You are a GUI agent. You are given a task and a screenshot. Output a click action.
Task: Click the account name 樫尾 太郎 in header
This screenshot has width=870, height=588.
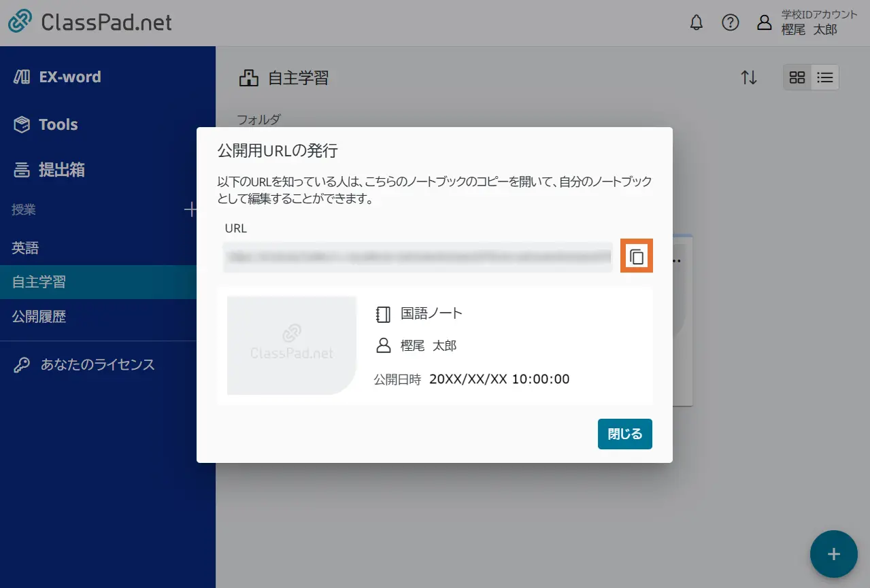click(x=809, y=29)
